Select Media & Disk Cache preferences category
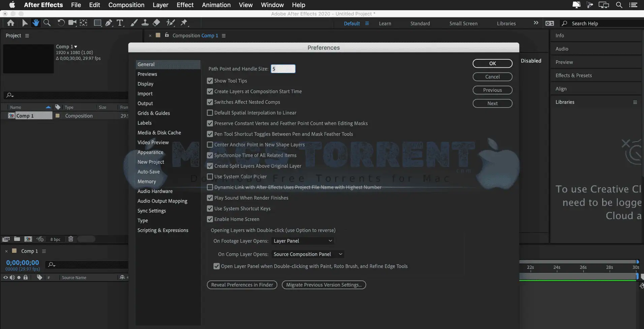The image size is (644, 329). click(159, 133)
